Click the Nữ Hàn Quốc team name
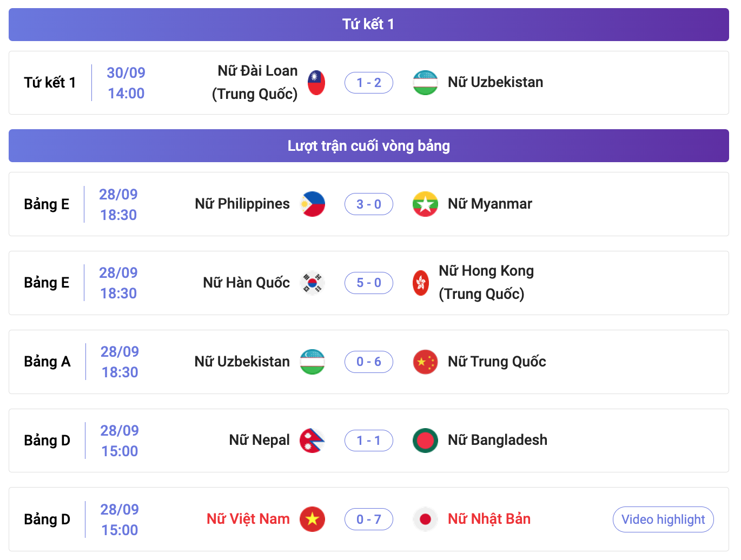 (x=247, y=283)
